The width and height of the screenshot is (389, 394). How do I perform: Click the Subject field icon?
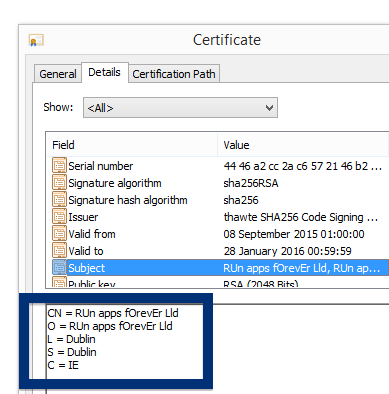click(x=59, y=268)
